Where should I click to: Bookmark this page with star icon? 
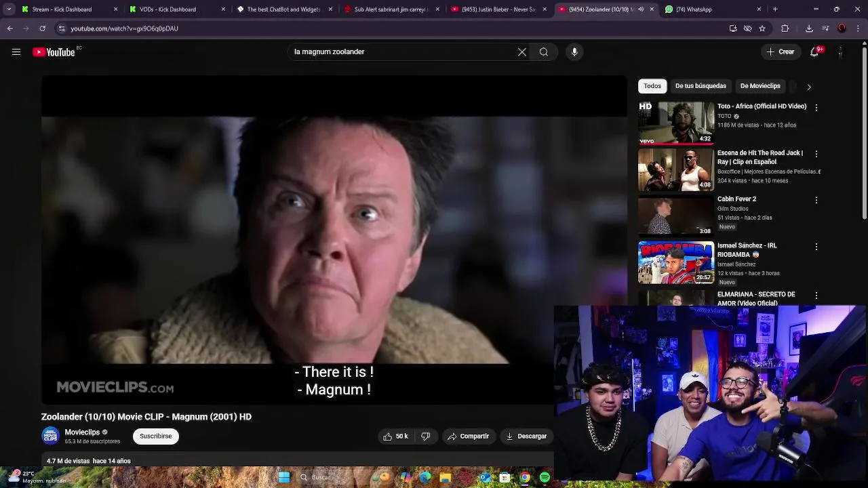click(762, 28)
